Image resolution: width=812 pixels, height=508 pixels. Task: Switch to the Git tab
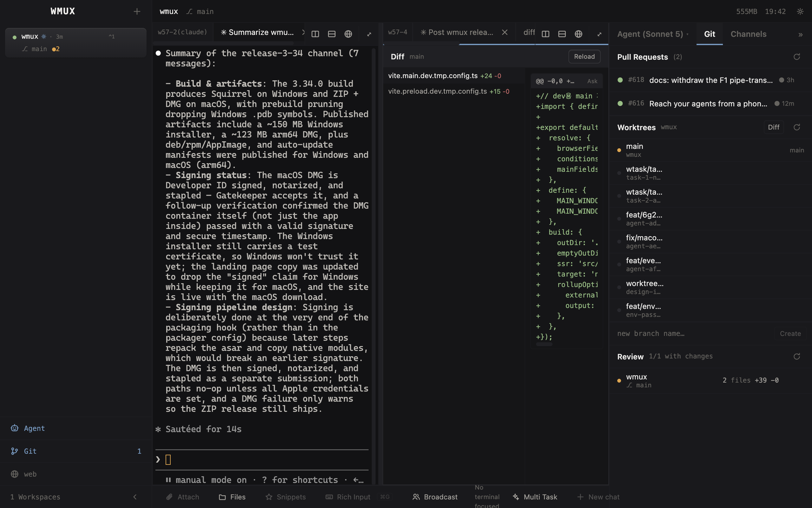click(709, 34)
